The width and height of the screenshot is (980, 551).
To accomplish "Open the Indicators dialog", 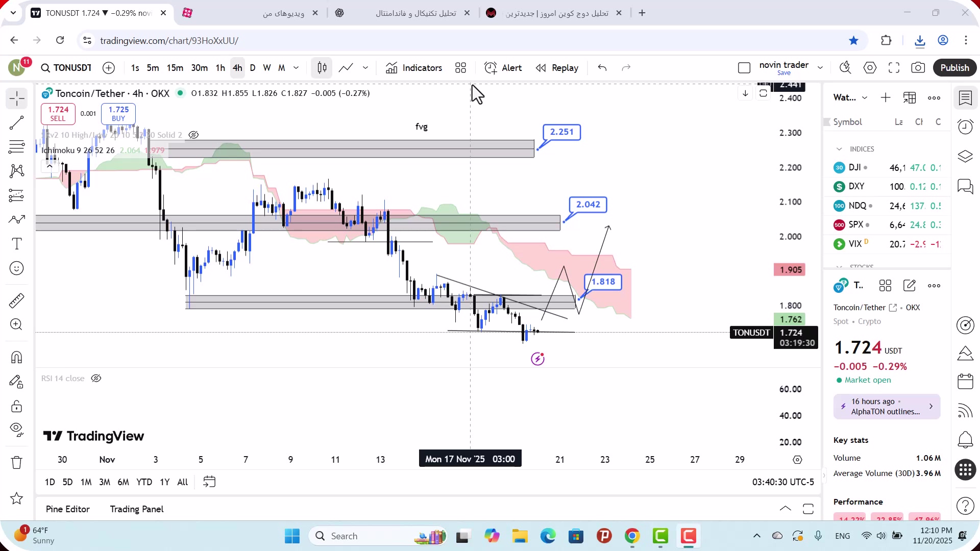I will (x=414, y=68).
